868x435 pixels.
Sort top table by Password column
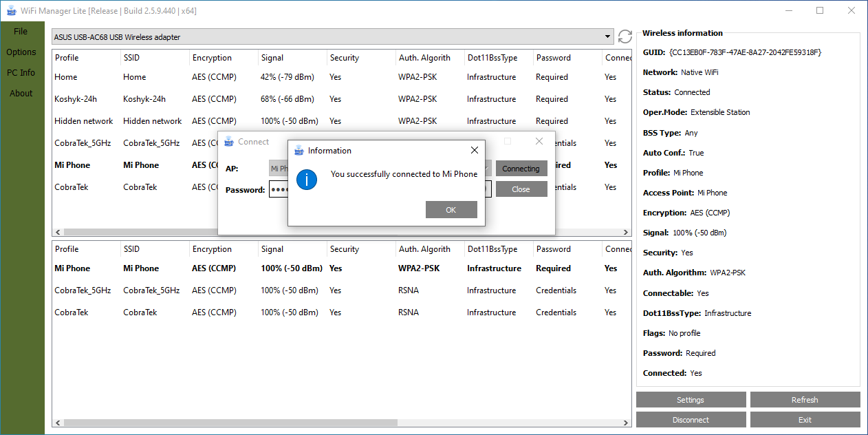(x=567, y=58)
